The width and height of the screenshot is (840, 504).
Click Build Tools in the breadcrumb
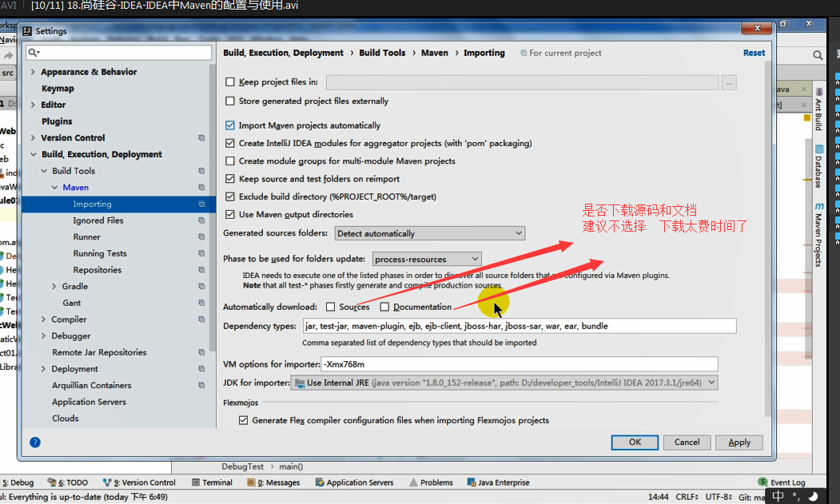coord(382,53)
